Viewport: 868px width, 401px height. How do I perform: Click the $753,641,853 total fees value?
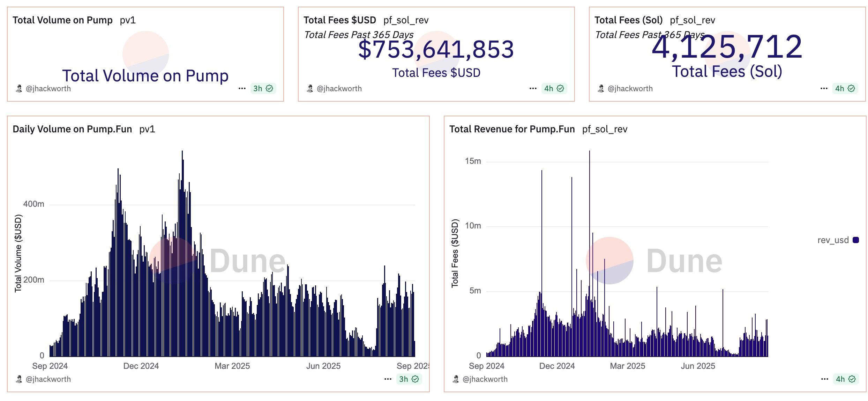[436, 49]
